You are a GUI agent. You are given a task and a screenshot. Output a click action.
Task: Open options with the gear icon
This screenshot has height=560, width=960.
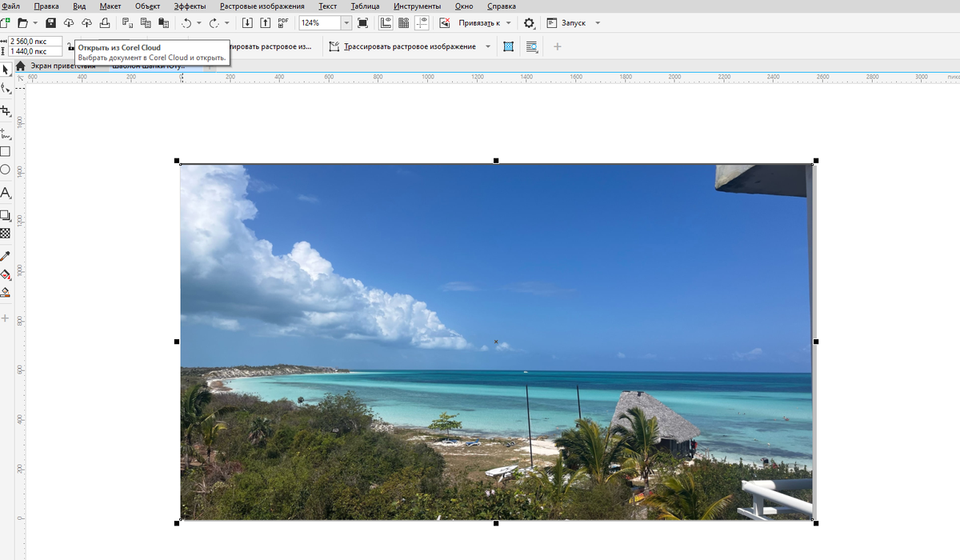point(529,23)
